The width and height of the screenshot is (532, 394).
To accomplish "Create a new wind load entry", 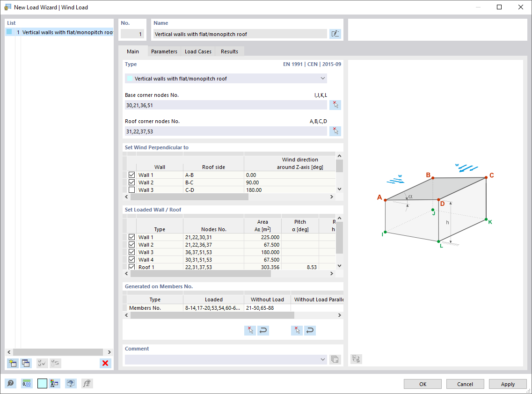I will coord(13,363).
